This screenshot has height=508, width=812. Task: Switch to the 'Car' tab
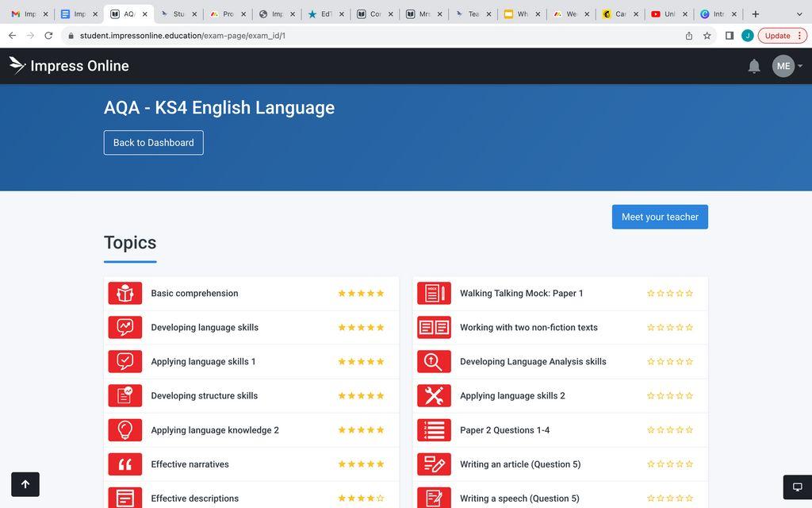pos(620,14)
